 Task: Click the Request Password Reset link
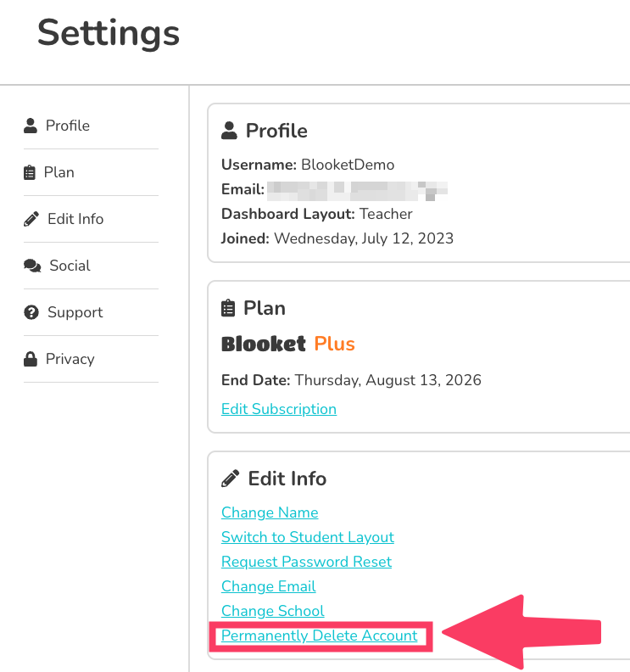306,562
